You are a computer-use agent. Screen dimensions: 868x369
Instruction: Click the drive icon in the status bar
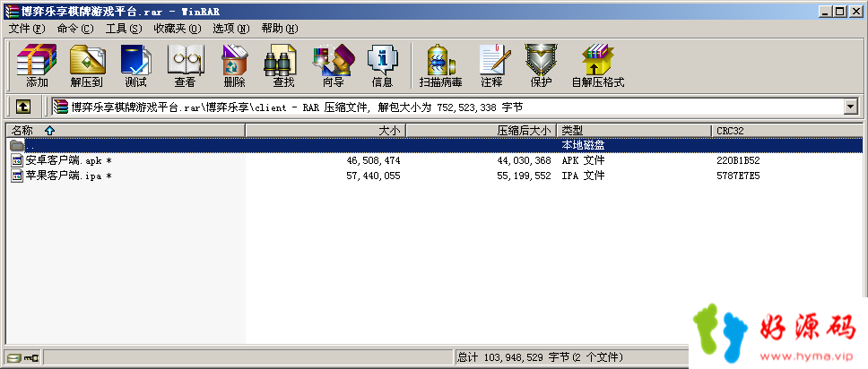tap(14, 357)
